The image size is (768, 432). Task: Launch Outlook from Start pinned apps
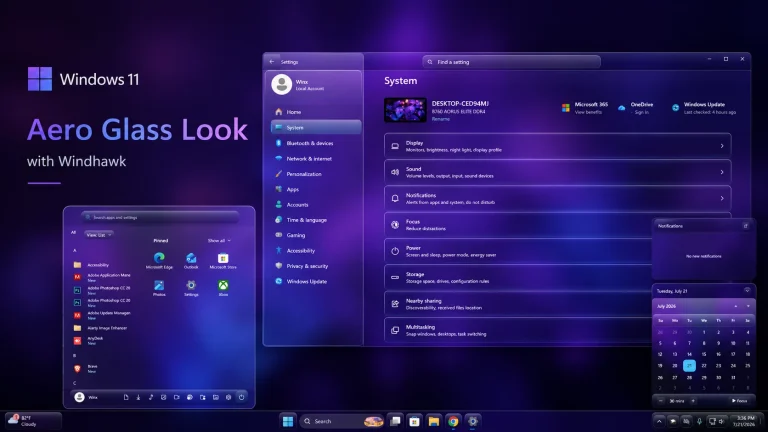click(x=191, y=261)
